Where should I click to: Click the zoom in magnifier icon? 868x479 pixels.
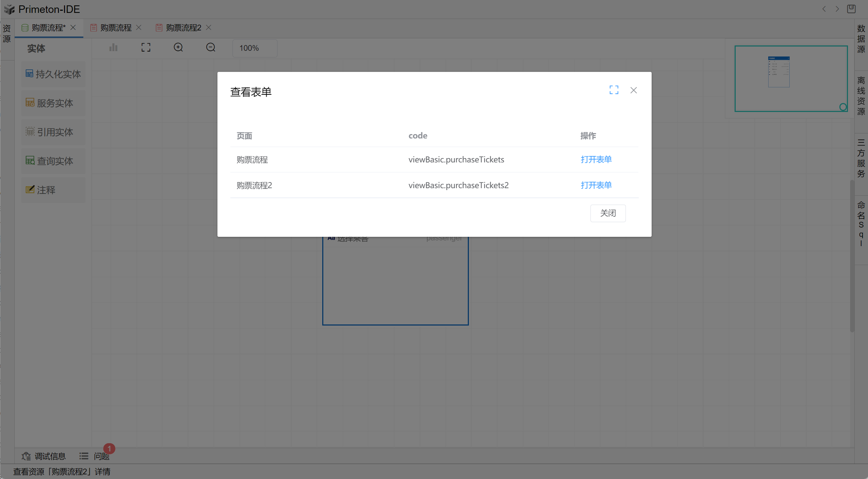(x=178, y=47)
